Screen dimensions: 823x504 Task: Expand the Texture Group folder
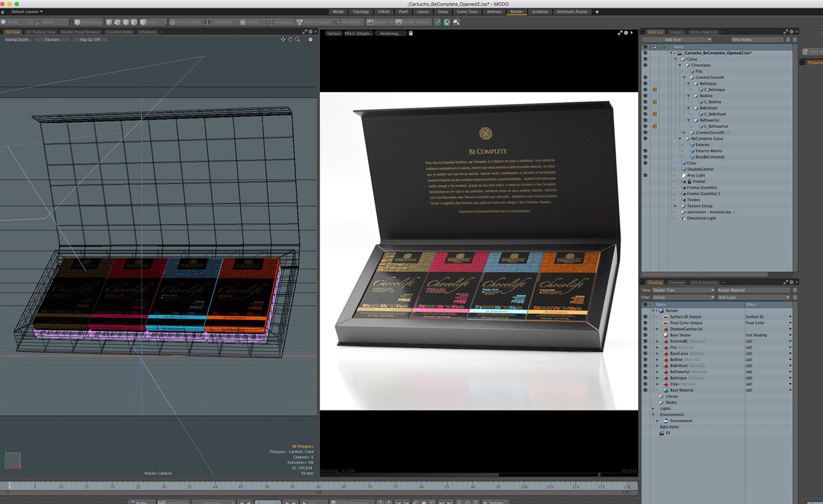[675, 206]
